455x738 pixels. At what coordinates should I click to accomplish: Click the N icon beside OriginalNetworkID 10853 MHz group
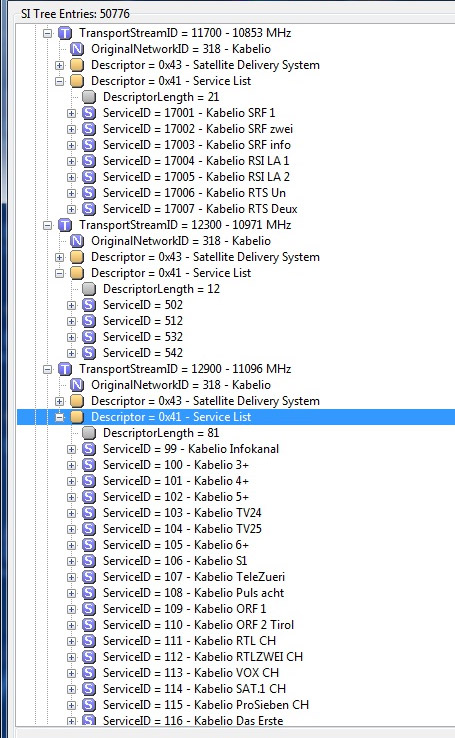tap(77, 49)
